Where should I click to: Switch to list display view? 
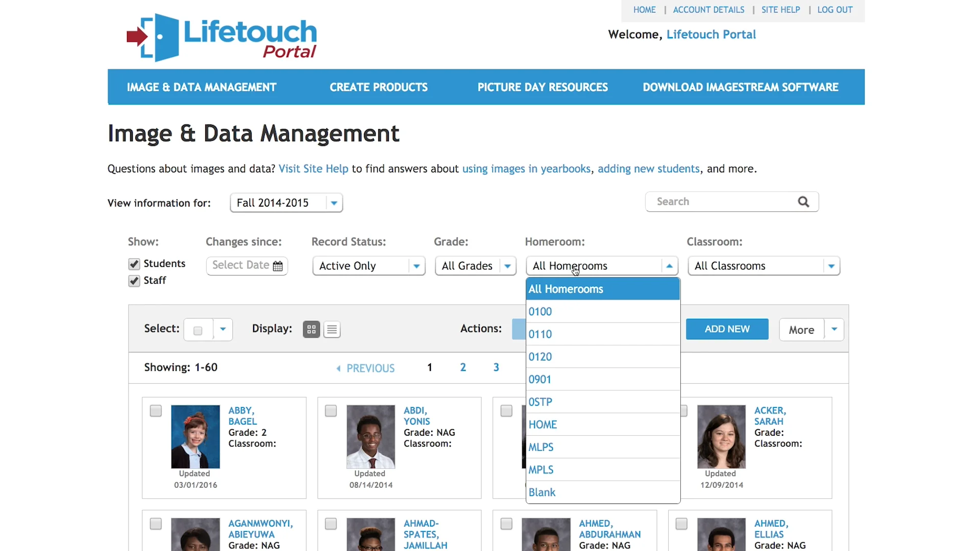coord(332,330)
